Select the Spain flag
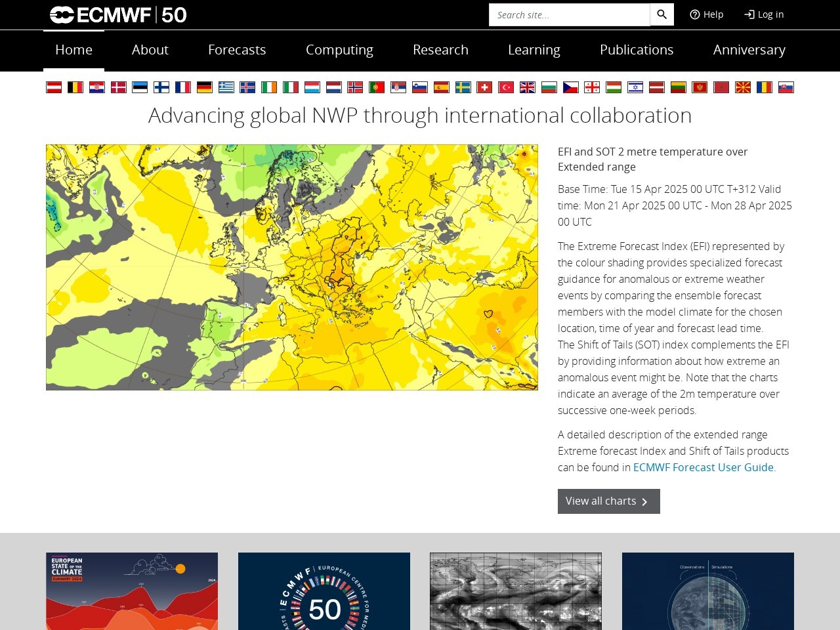The width and height of the screenshot is (840, 630). [x=442, y=87]
